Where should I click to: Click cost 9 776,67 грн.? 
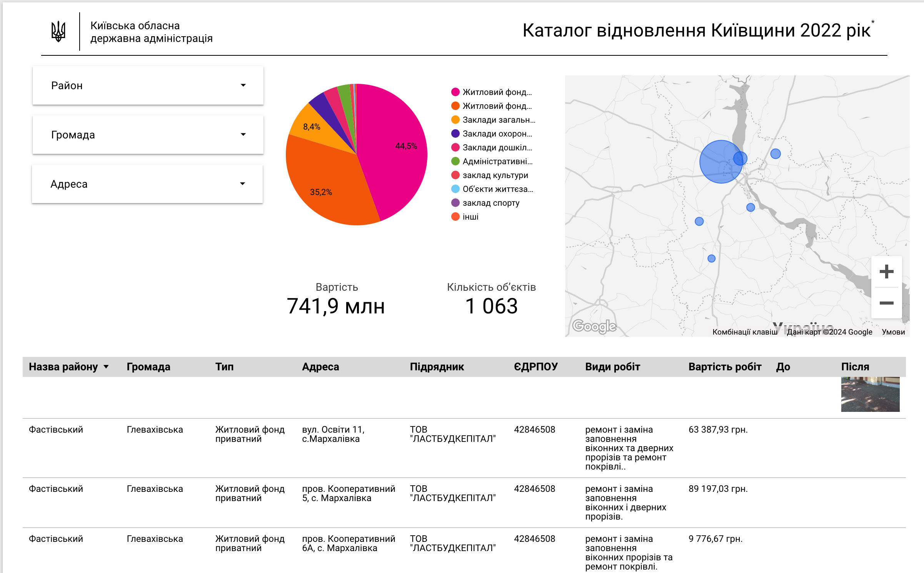(x=715, y=539)
